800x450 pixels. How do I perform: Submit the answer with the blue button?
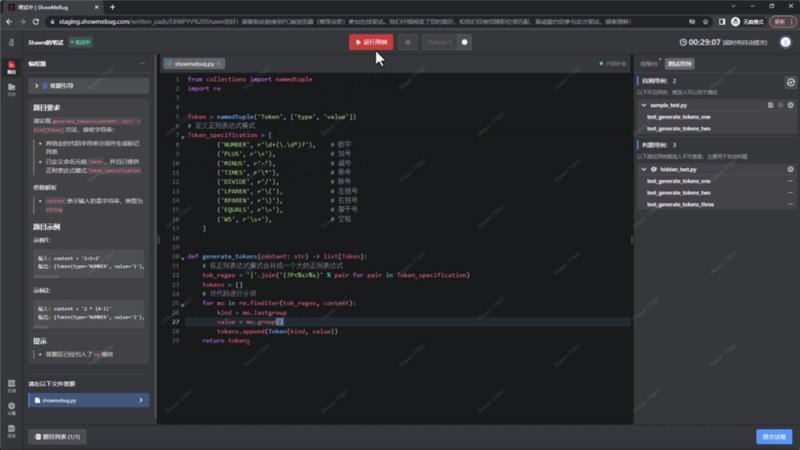point(774,436)
